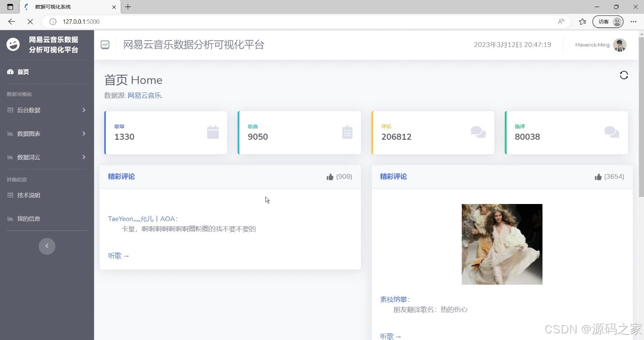Click the calendar icon on 歌单 card
644x340 pixels.
[x=213, y=132]
